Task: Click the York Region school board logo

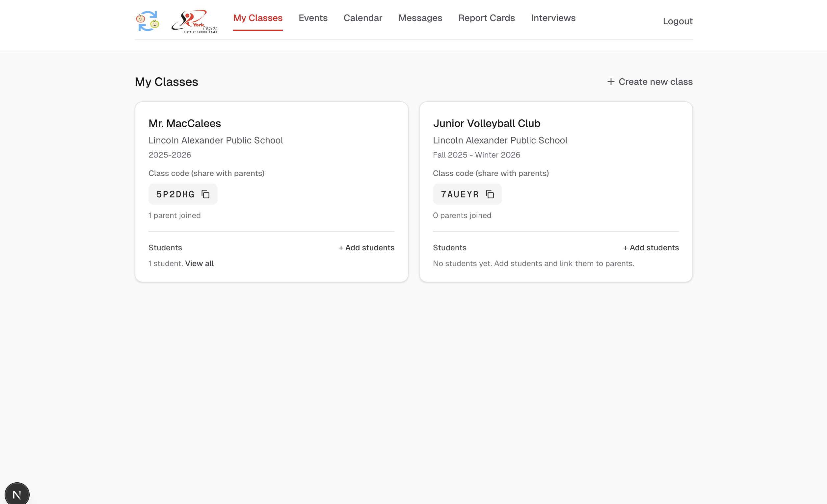Action: pyautogui.click(x=194, y=21)
